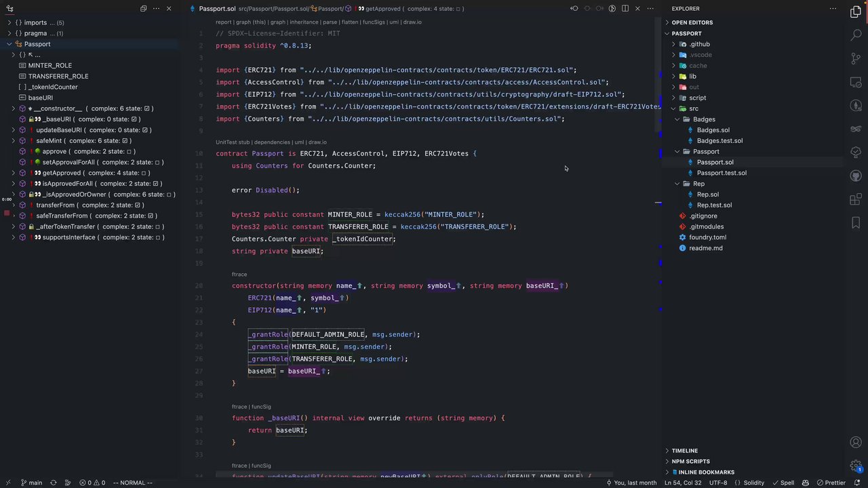Click the split editor right icon
The height and width of the screenshot is (488, 868).
point(625,9)
